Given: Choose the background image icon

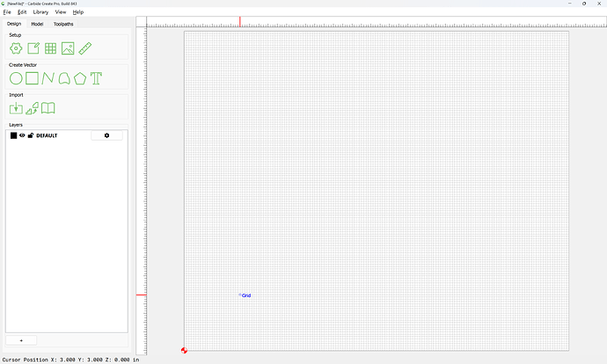Looking at the screenshot, I should [x=68, y=48].
